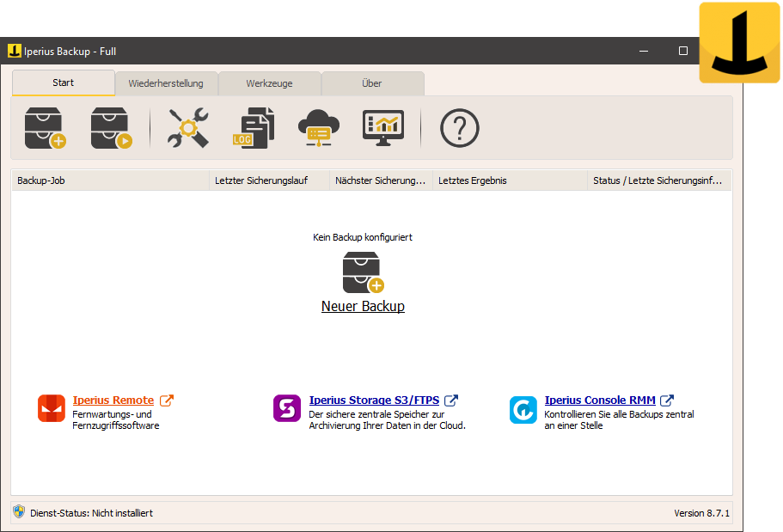The width and height of the screenshot is (783, 532).
Task: Open the Iperius Storage S3/FTPS link
Action: click(x=378, y=400)
